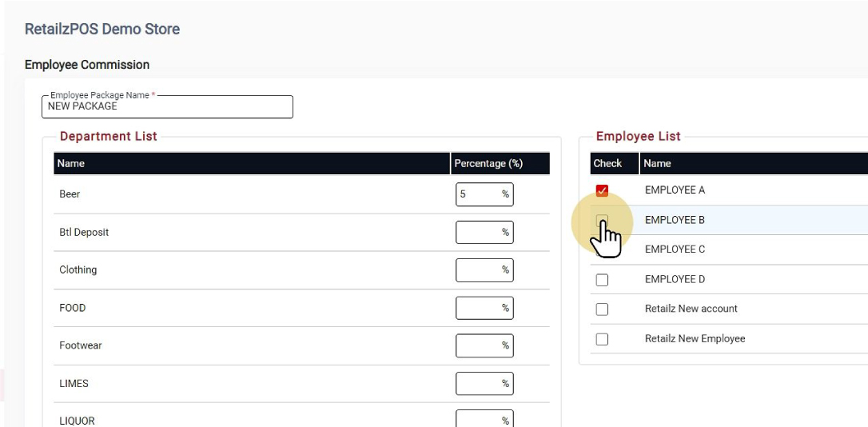Focus the Footwear percentage input
This screenshot has height=427, width=868.
click(479, 345)
